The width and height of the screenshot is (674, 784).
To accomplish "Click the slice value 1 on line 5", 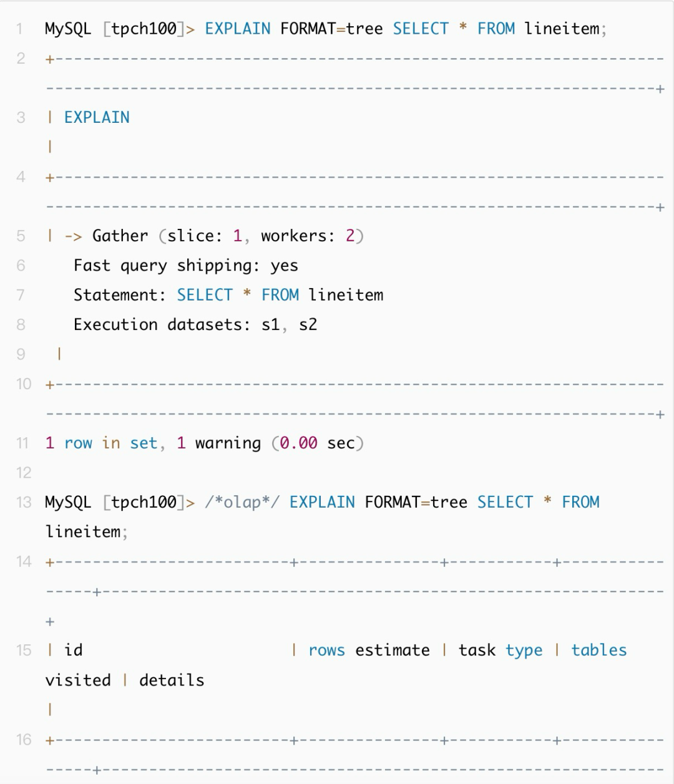I will point(238,236).
